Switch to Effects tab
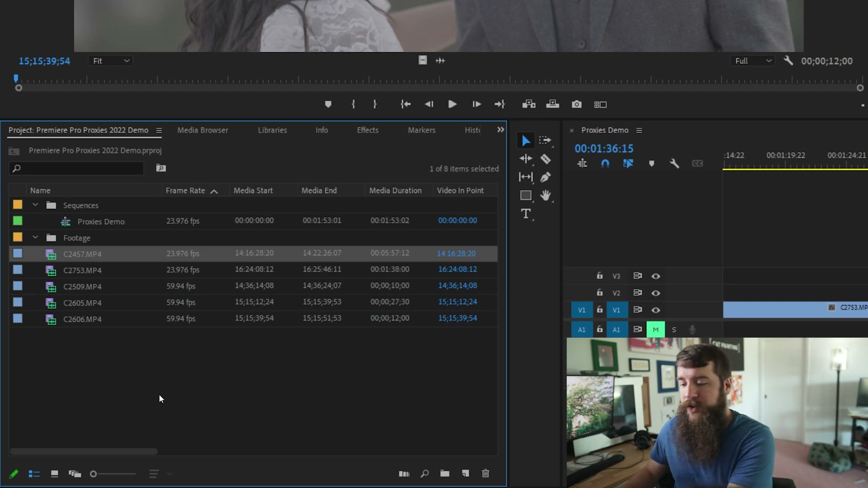Viewport: 868px width, 488px height. point(368,130)
